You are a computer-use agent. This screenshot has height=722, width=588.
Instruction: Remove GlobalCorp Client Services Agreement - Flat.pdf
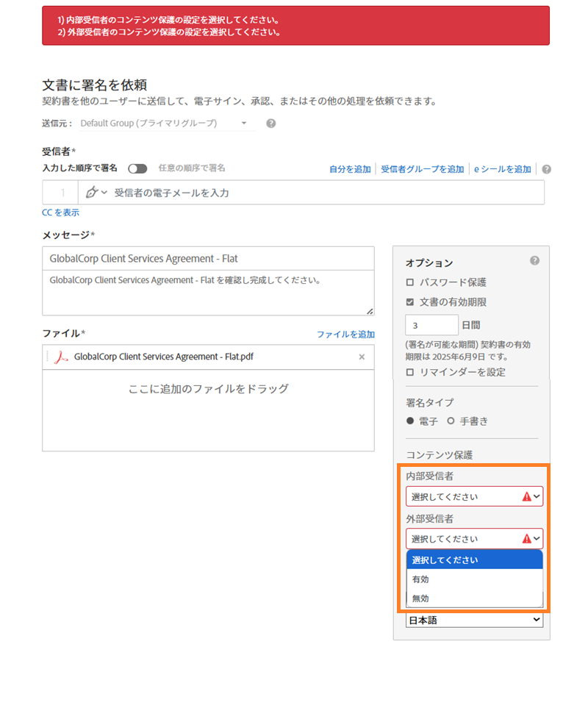click(361, 357)
